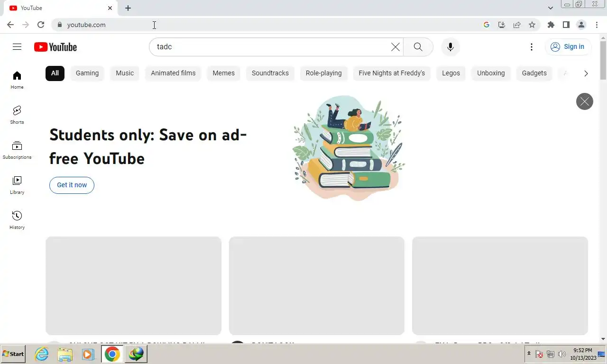Image resolution: width=607 pixels, height=364 pixels.
Task: Open Subscriptions in sidebar
Action: (x=17, y=150)
